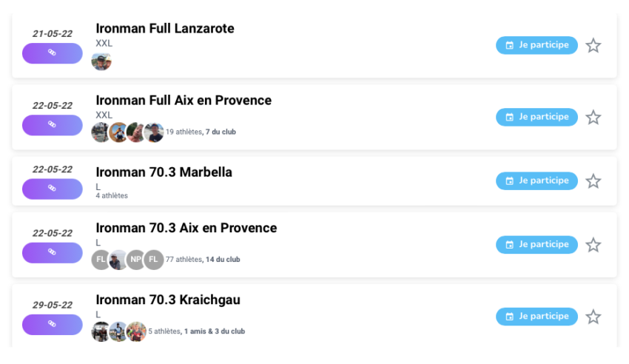Join Ironman Full Aix en Provence event

coord(536,117)
